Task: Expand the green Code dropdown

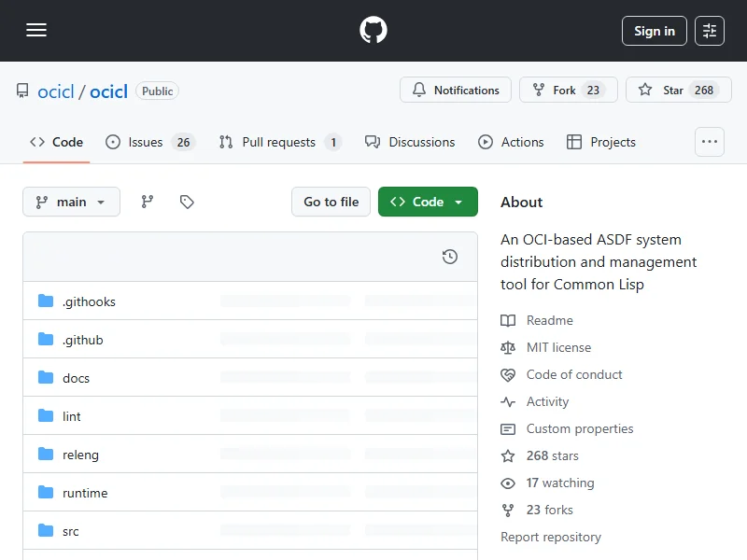Action: point(428,202)
